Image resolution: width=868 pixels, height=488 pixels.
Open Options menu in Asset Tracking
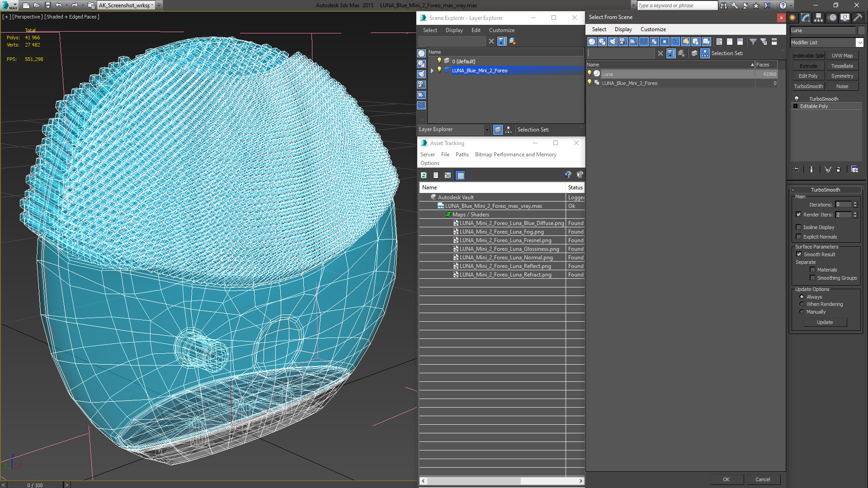pyautogui.click(x=429, y=163)
